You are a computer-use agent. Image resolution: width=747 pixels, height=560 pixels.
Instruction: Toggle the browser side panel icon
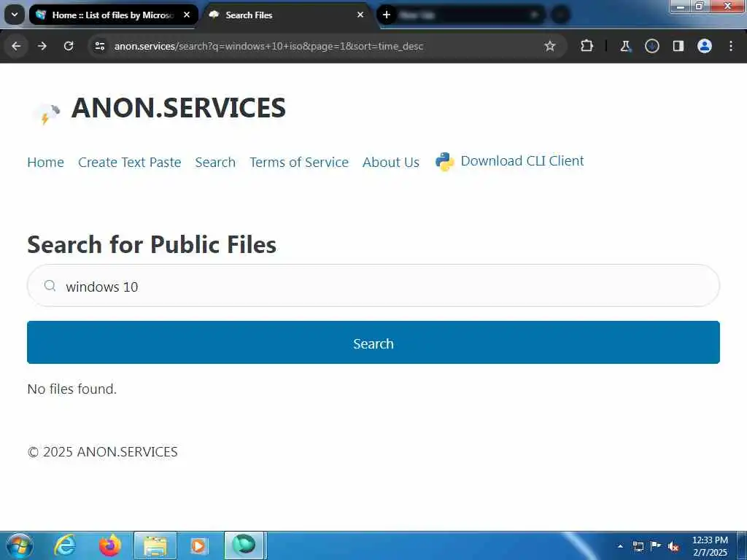(678, 46)
